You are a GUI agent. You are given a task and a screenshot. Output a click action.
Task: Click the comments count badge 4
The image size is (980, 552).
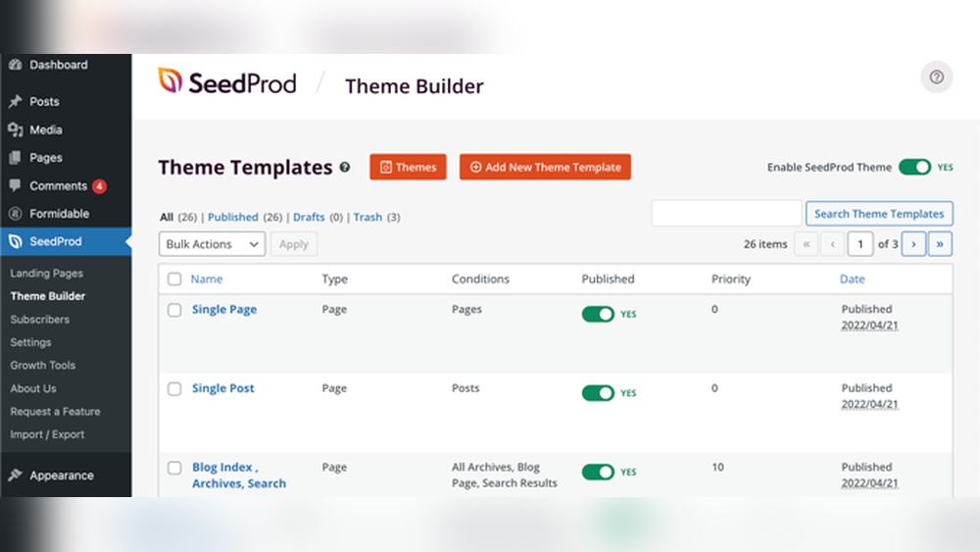tap(99, 186)
